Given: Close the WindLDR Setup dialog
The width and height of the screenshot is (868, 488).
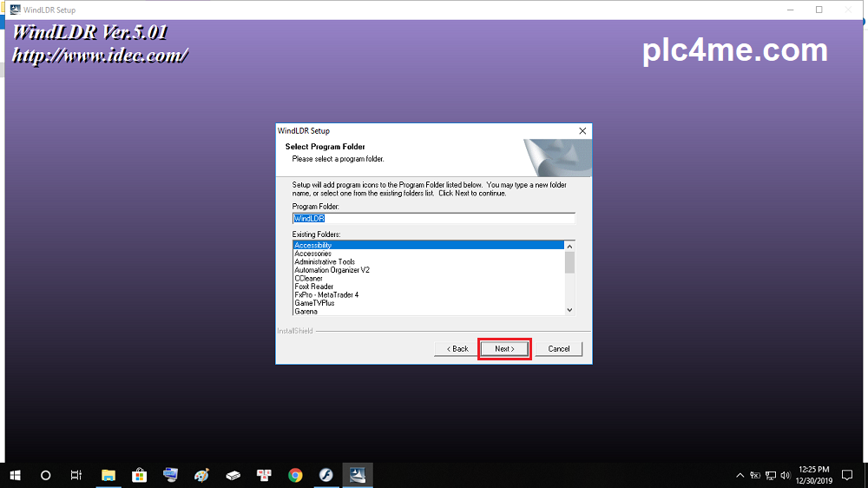Looking at the screenshot, I should click(x=582, y=131).
